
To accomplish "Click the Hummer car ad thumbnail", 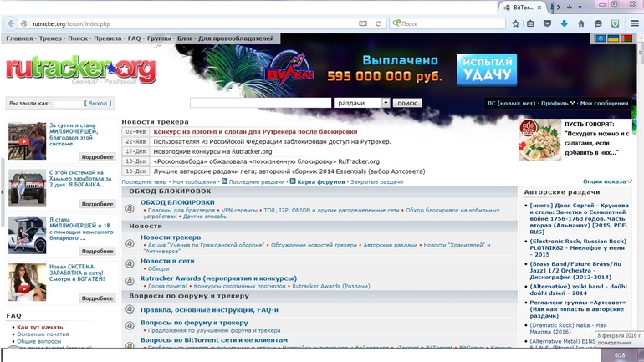I will (x=27, y=188).
